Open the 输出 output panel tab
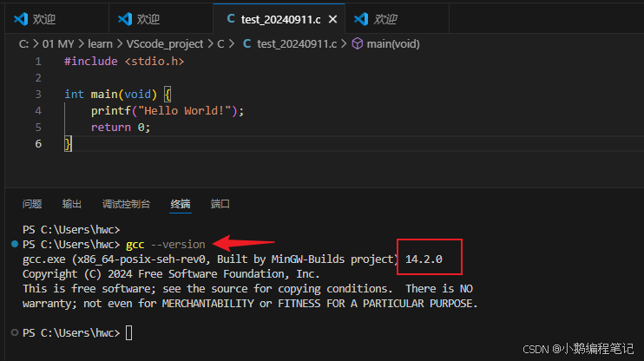 (72, 204)
